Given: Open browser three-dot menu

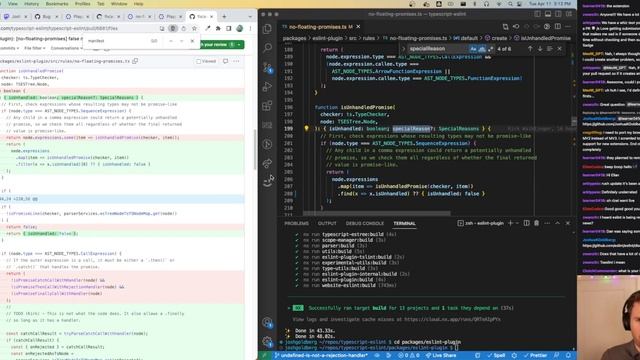Looking at the screenshot, I should coord(250,28).
